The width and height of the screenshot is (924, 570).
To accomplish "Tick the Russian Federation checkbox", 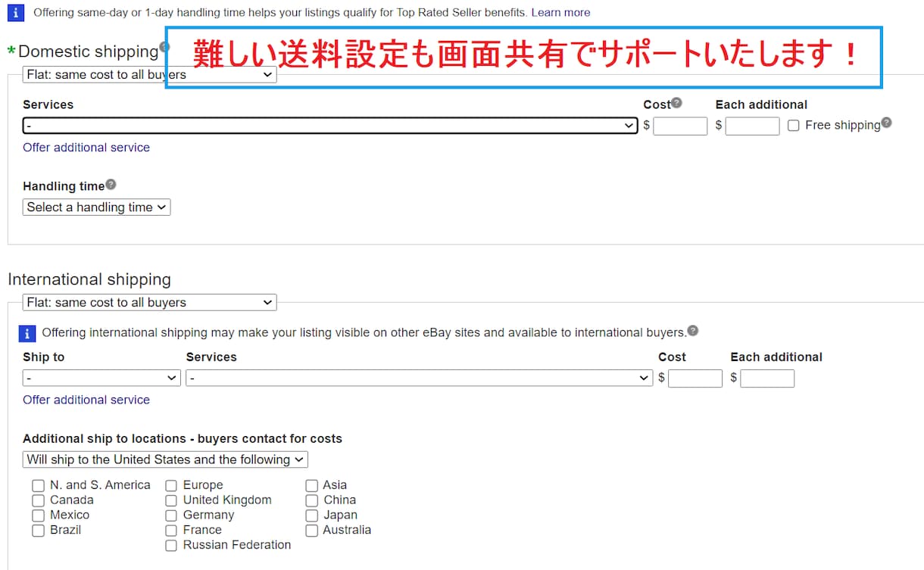I will [x=171, y=546].
